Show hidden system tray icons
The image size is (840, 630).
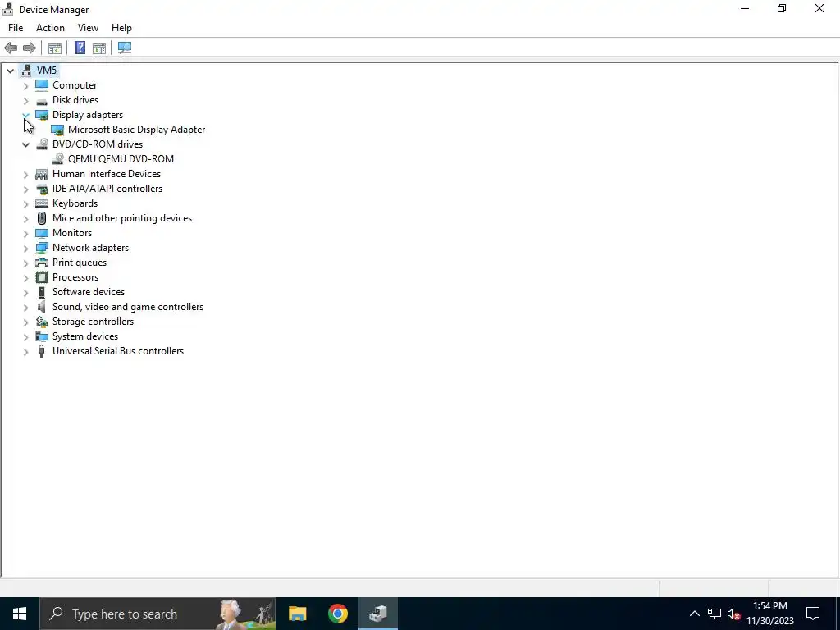(694, 614)
